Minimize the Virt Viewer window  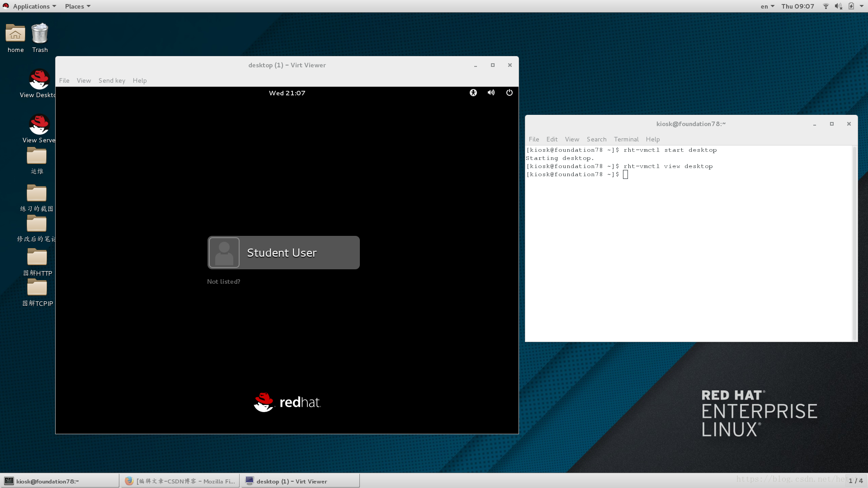point(476,66)
